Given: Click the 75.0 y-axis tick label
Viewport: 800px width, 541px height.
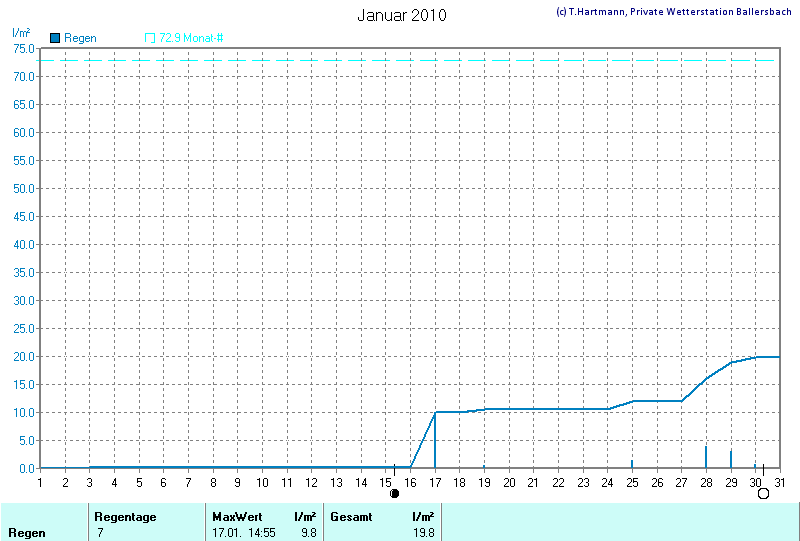Looking at the screenshot, I should (x=24, y=48).
